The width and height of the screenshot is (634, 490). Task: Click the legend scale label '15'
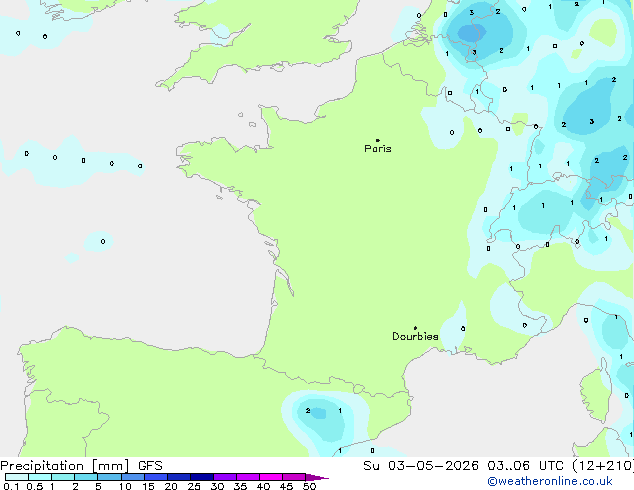(x=148, y=486)
